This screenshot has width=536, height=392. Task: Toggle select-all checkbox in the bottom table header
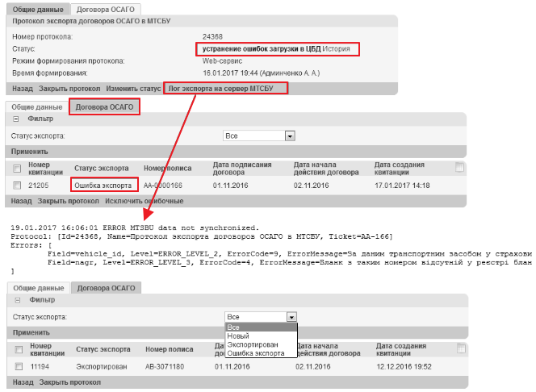click(x=19, y=349)
